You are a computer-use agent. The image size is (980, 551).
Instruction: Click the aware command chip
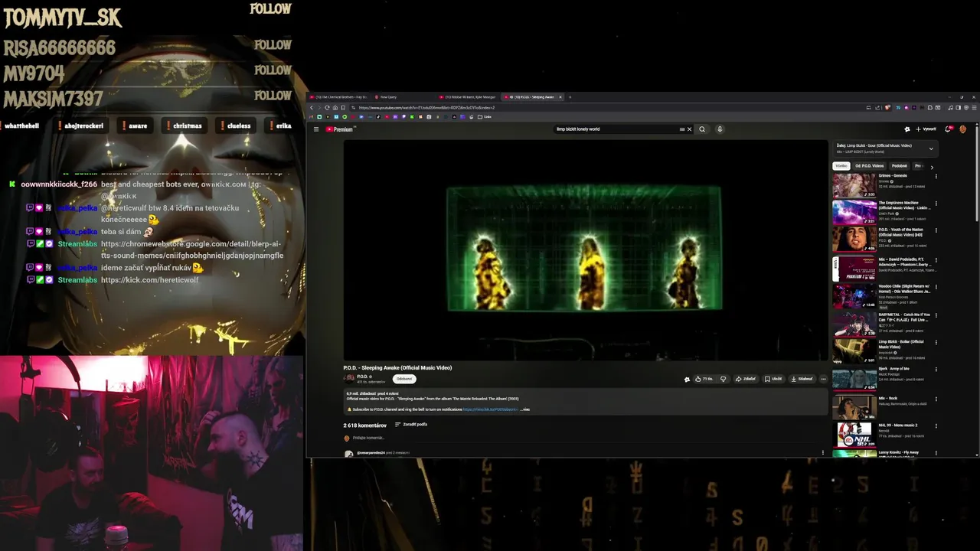(x=134, y=126)
